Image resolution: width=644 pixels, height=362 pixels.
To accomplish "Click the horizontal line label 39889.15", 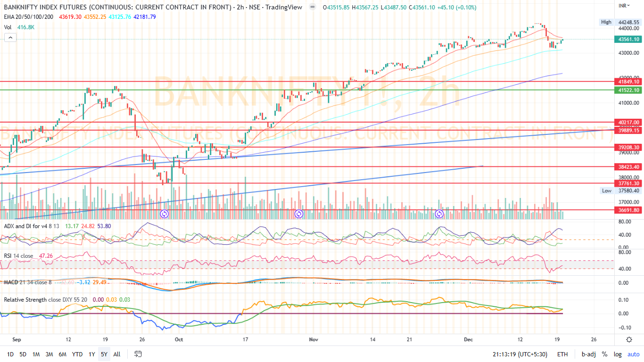I will pyautogui.click(x=628, y=130).
